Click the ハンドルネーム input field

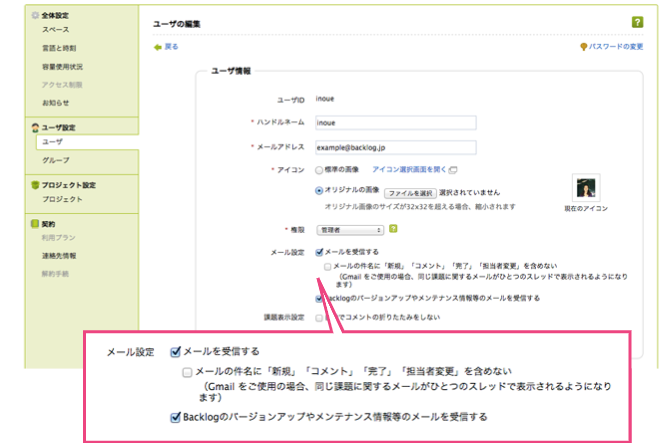pos(396,123)
